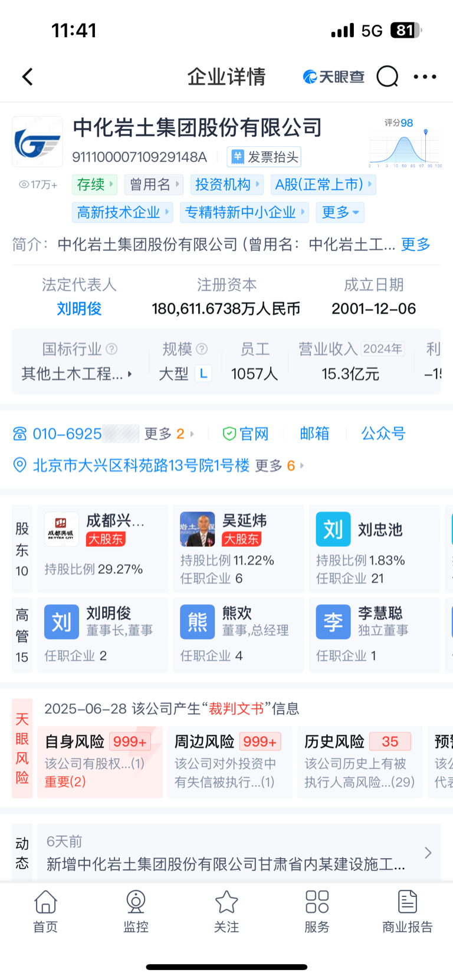Expand the 存续 status tag
This screenshot has height=980, width=453.
(x=94, y=184)
